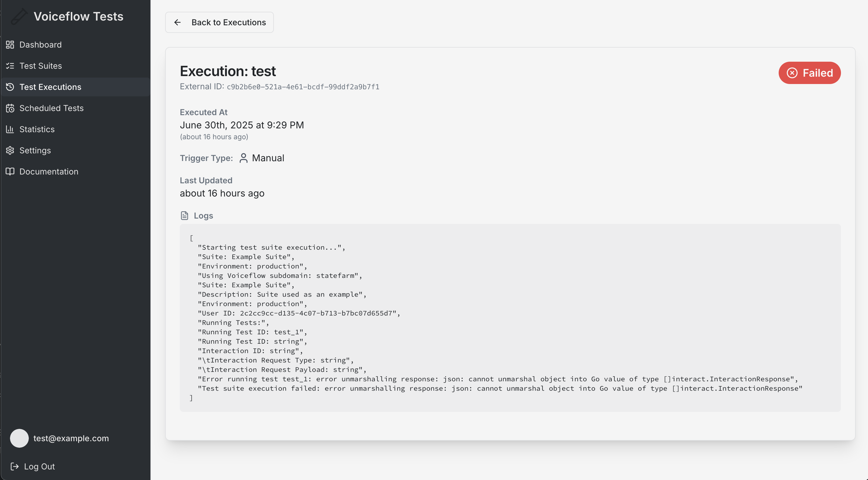Click the test@example.com account label

[x=71, y=438]
